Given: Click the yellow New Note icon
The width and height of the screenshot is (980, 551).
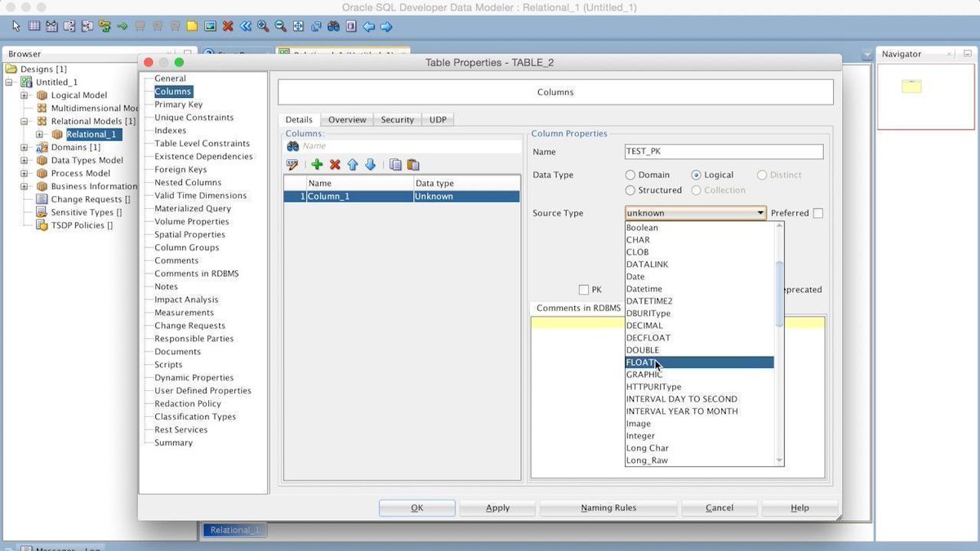Looking at the screenshot, I should [x=192, y=26].
